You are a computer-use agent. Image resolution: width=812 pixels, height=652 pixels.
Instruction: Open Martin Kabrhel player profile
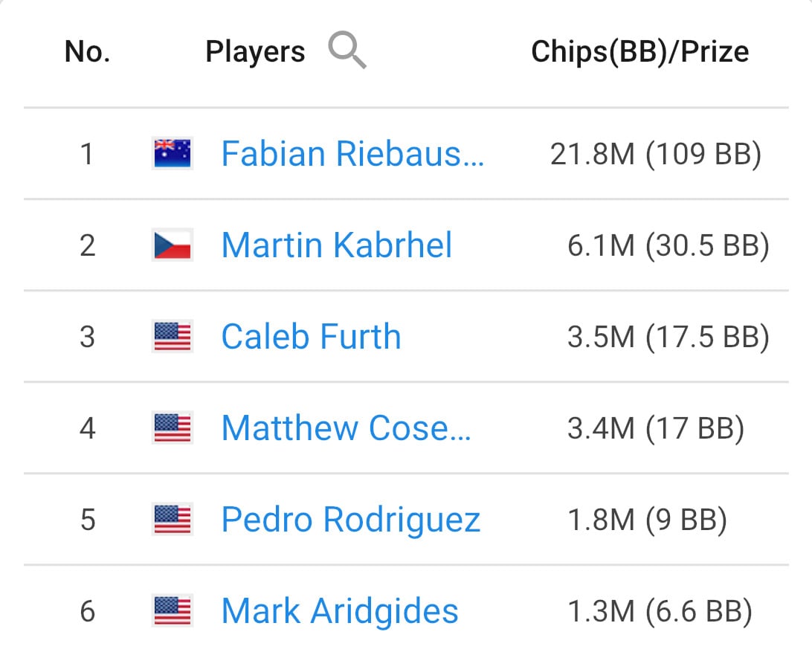click(x=336, y=245)
